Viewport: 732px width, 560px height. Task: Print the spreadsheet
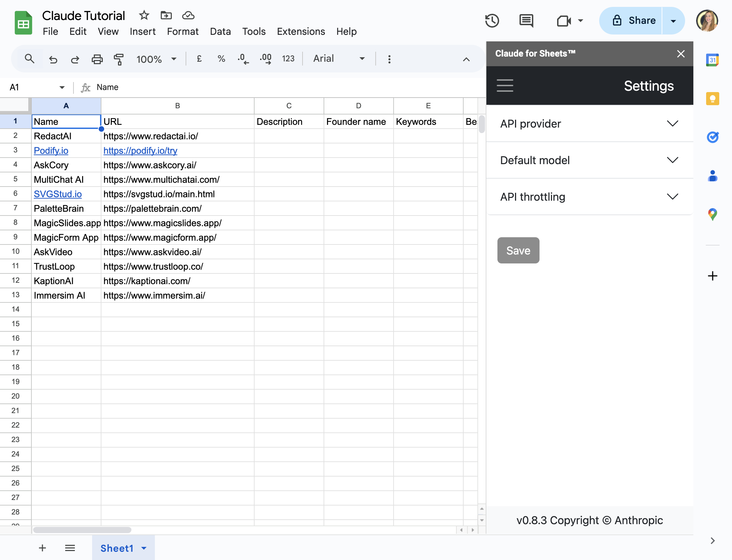tap(97, 59)
